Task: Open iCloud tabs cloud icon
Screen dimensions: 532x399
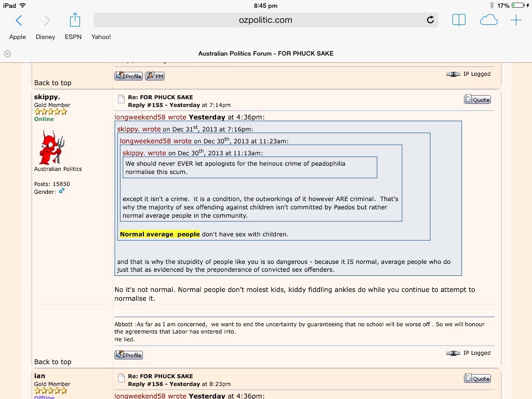Action: (x=488, y=20)
